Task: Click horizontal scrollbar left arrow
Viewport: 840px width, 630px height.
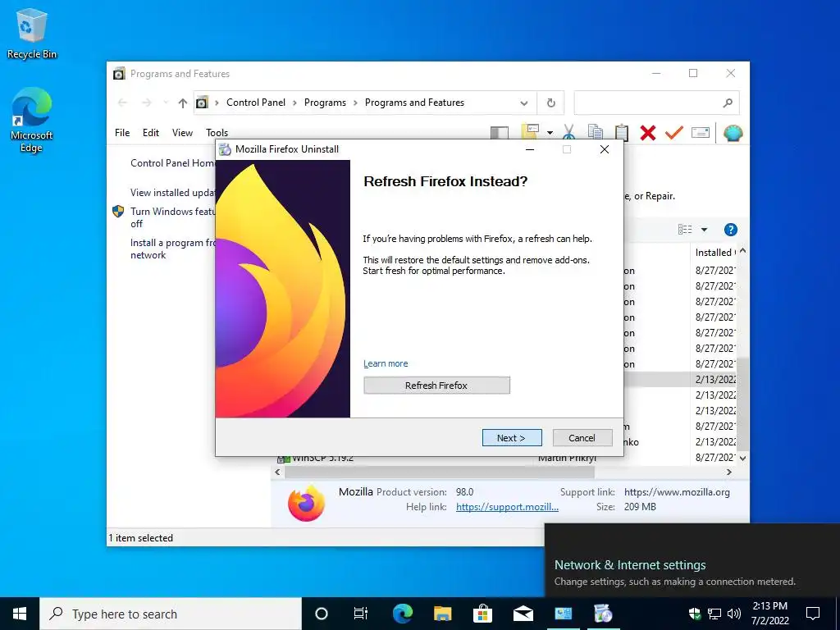Action: (x=277, y=472)
